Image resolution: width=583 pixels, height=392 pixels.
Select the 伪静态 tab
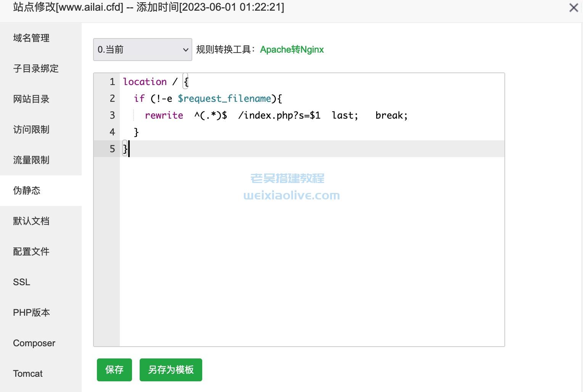[27, 191]
